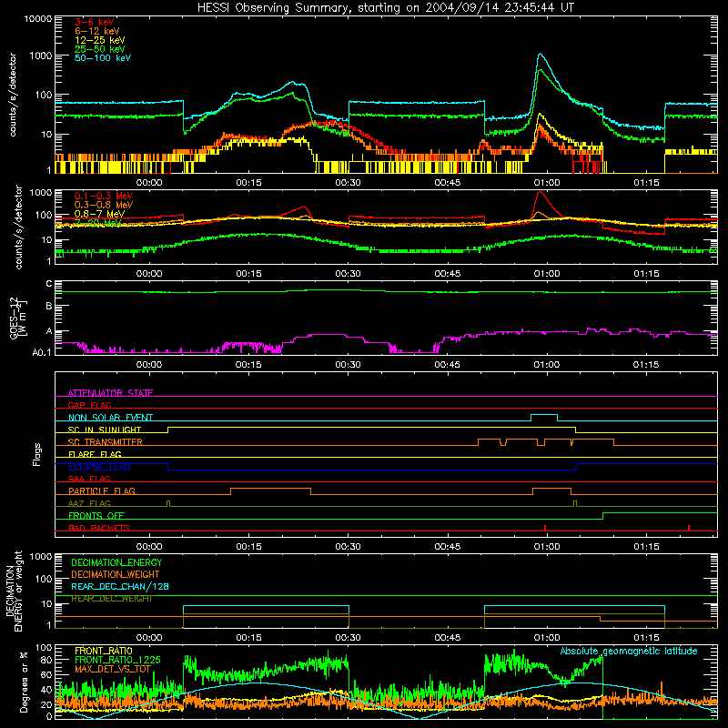
Task: Select the yellow 12-25 keV legend entry
Action: pyautogui.click(x=100, y=40)
